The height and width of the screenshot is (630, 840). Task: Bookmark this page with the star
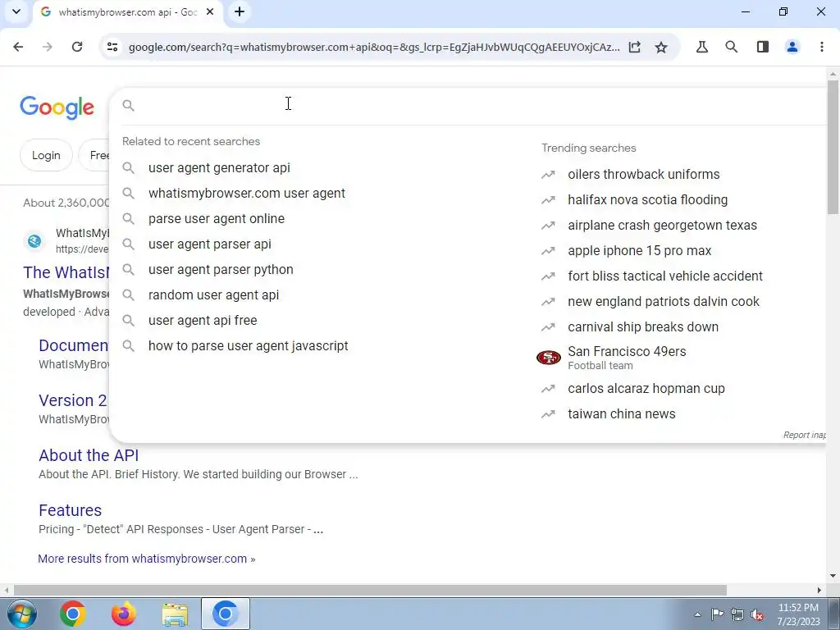point(662,47)
